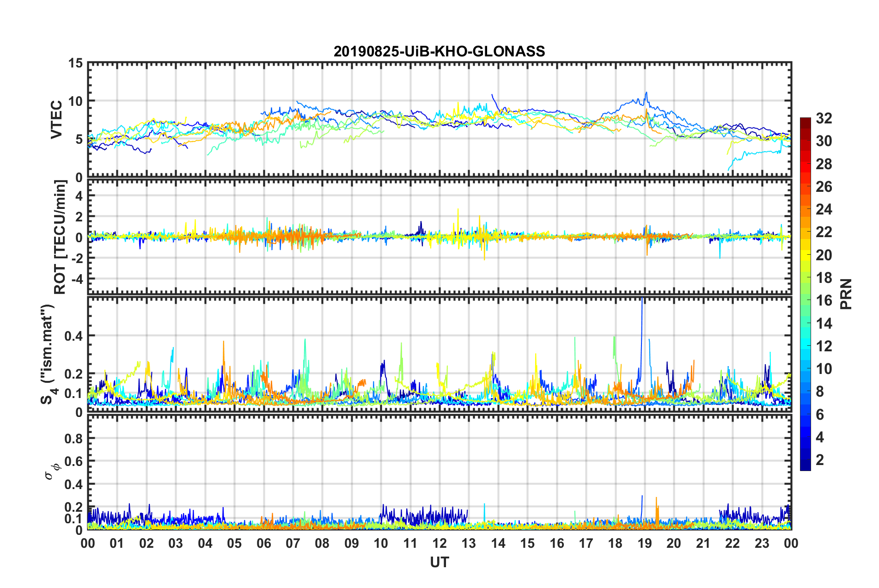Click the x-axis hour label 17
Screen dimensions: 879x588
[586, 544]
